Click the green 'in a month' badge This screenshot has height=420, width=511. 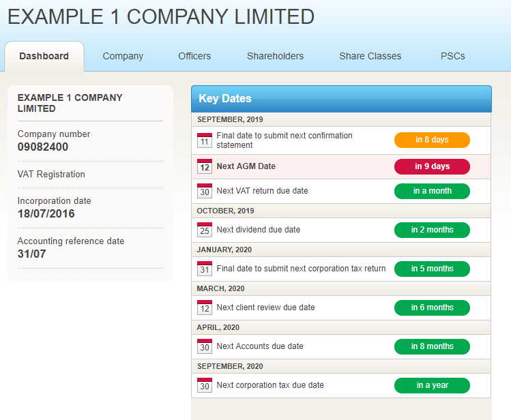tap(432, 191)
